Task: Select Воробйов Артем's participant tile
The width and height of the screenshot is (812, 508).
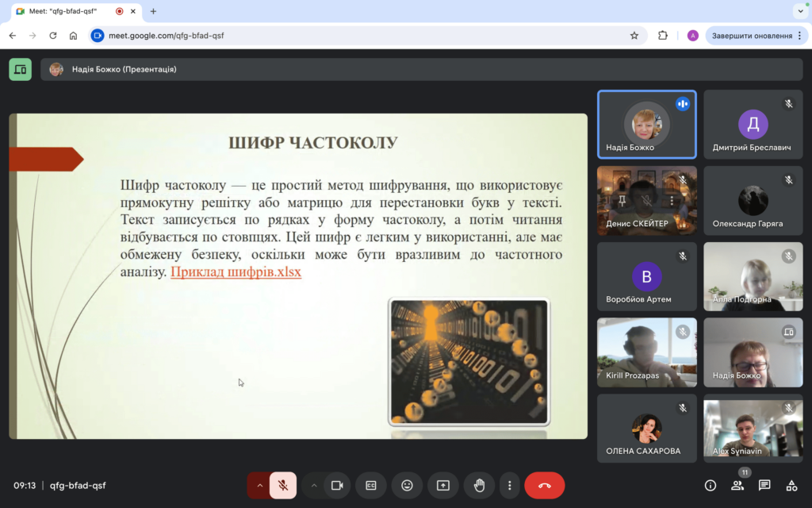Action: point(647,276)
